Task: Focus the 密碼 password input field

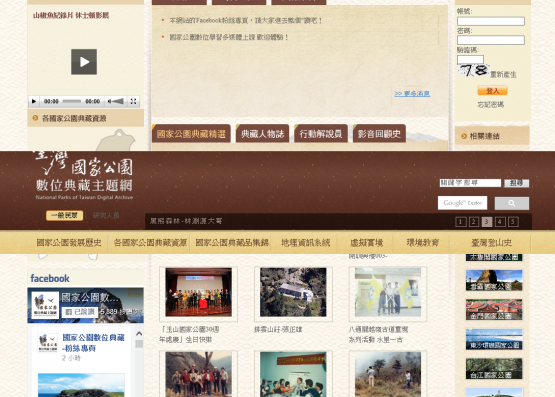Action: [491, 40]
